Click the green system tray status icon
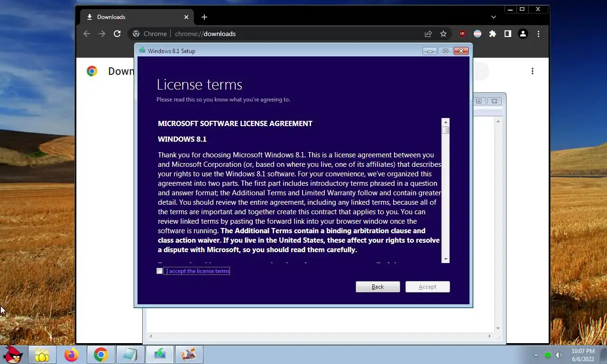The image size is (607, 364). tap(548, 355)
